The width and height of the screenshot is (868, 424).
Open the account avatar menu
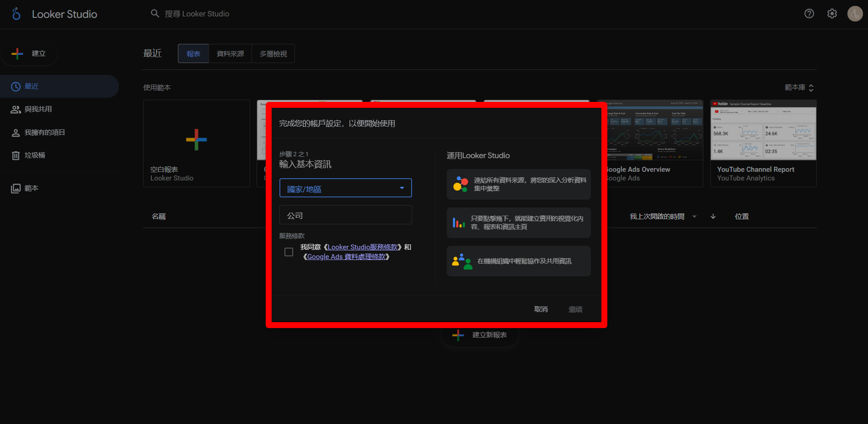(855, 14)
